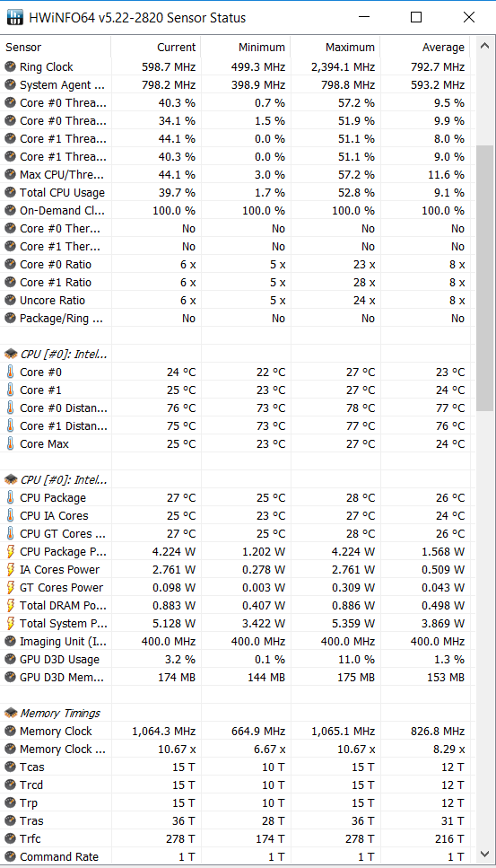Click the thermometer icon beside CPU Package
Image resolution: width=496 pixels, height=868 pixels.
(x=10, y=497)
